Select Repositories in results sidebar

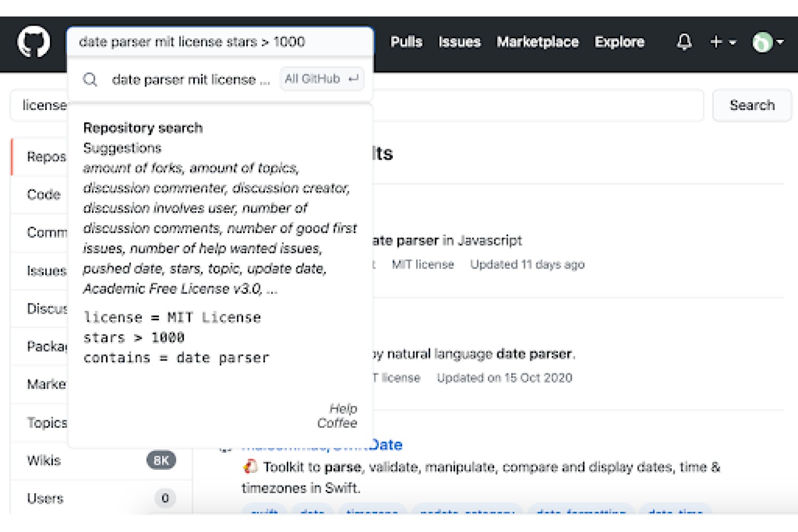pyautogui.click(x=39, y=157)
